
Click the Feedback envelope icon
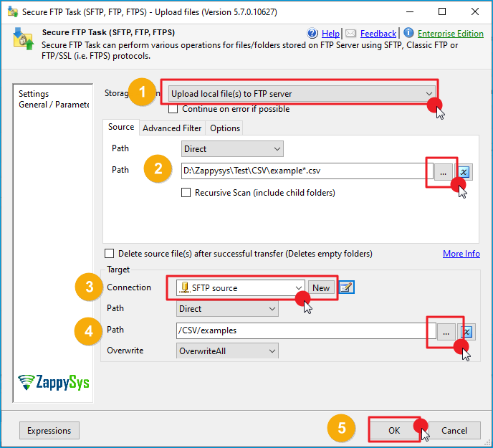click(x=350, y=33)
